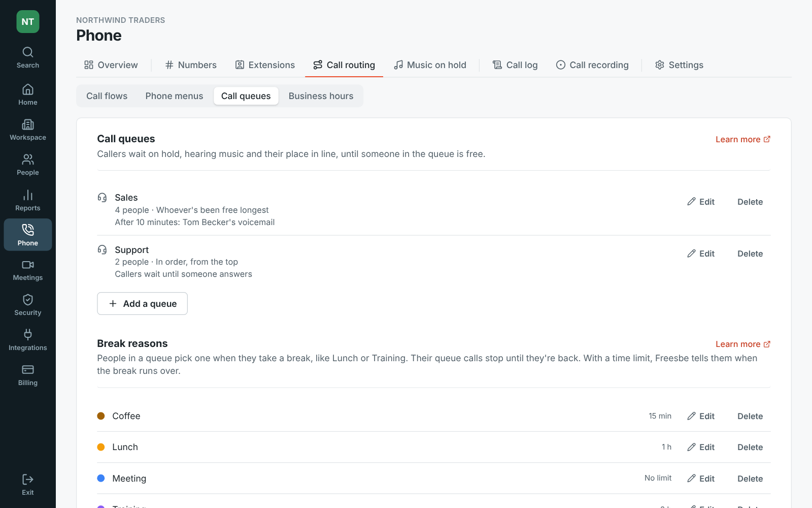Switch to the Numbers tab

(x=191, y=65)
